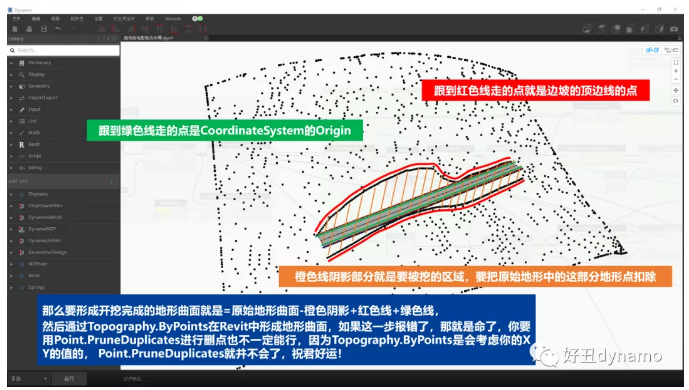This screenshot has height=390, width=689.
Task: Select the DropDownFilter add-on row
Action: (x=63, y=206)
